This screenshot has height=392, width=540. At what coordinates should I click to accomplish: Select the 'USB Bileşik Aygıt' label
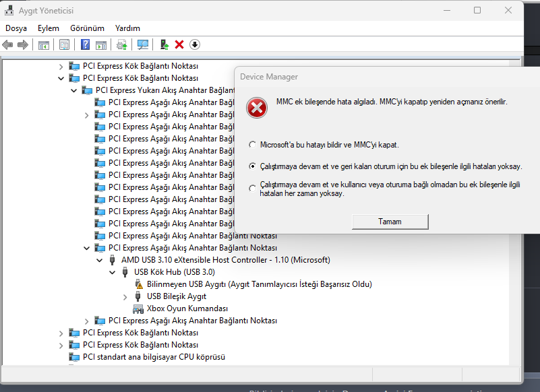177,296
